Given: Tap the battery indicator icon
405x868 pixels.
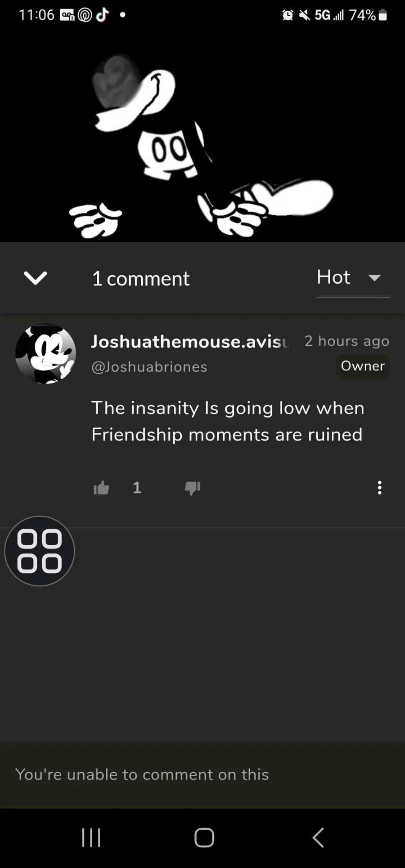Looking at the screenshot, I should 382,15.
